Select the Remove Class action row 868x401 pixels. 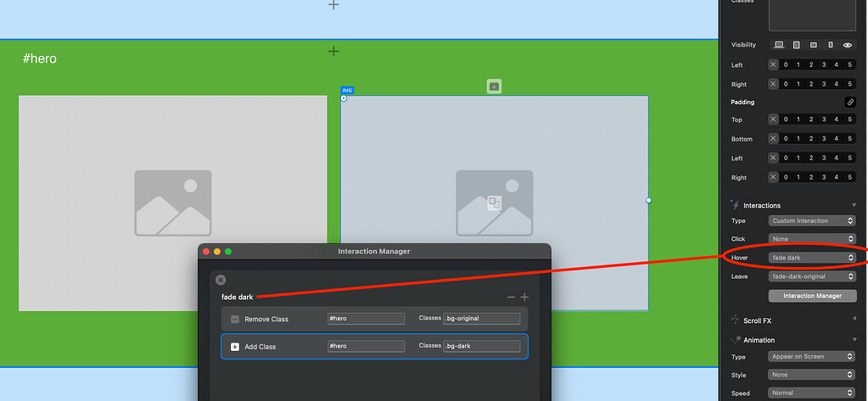(x=374, y=319)
